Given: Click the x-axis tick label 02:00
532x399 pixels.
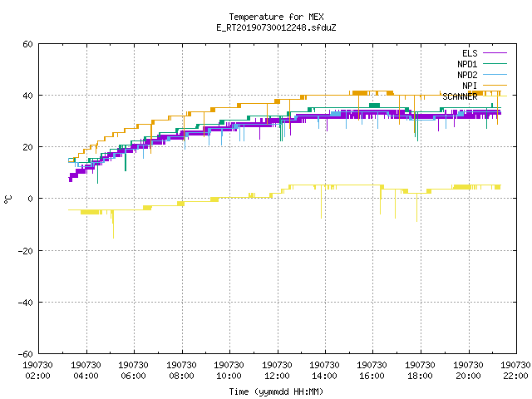Looking at the screenshot, I should coord(37,376).
